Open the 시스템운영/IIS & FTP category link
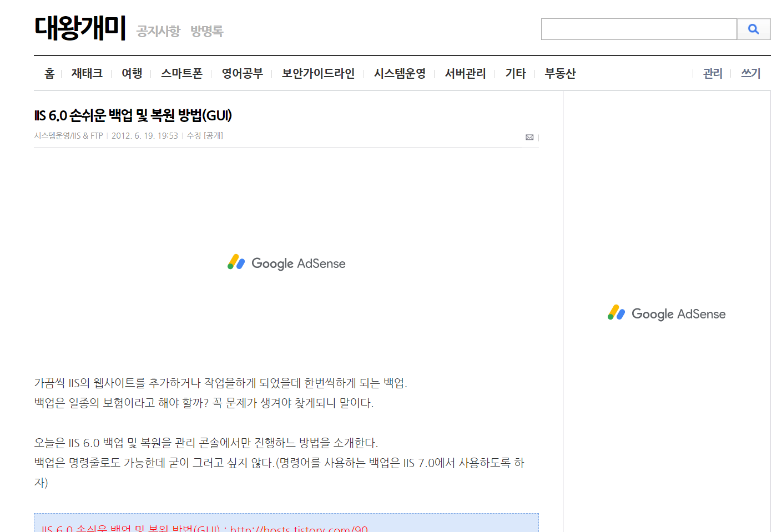This screenshot has width=777, height=532. (69, 136)
